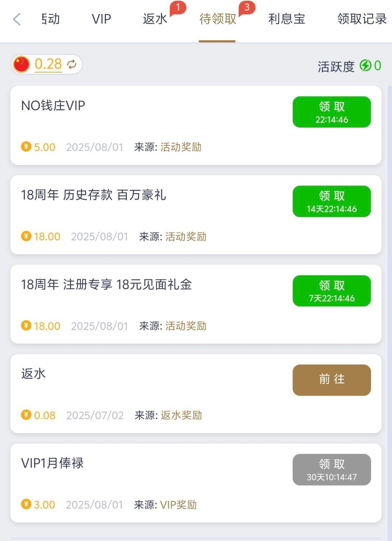Viewport: 392px width, 541px height.
Task: Click the gray VIP1月俸禄 领取 button
Action: pos(332,469)
